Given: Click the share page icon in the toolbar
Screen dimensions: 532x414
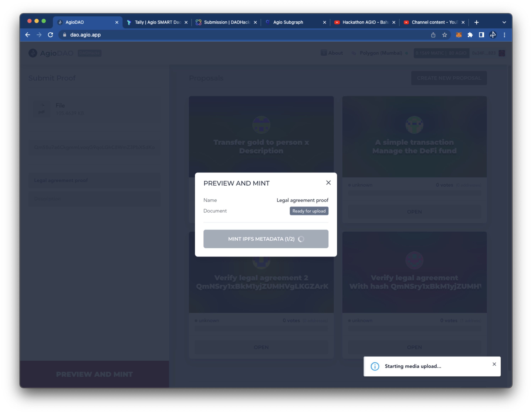Looking at the screenshot, I should (433, 35).
